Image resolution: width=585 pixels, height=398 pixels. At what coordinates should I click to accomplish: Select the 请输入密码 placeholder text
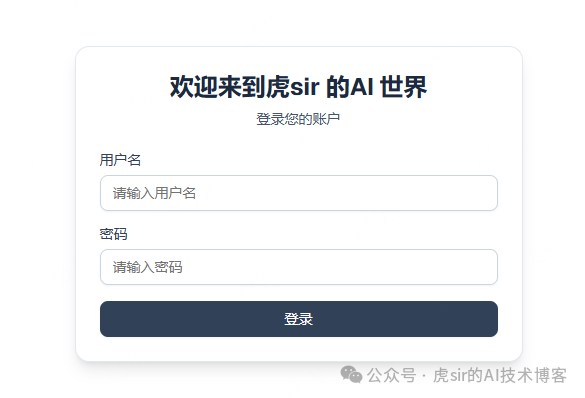click(x=147, y=267)
